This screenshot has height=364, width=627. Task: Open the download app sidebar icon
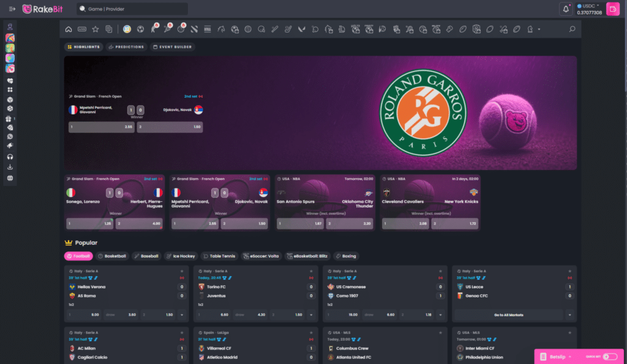coord(10,167)
